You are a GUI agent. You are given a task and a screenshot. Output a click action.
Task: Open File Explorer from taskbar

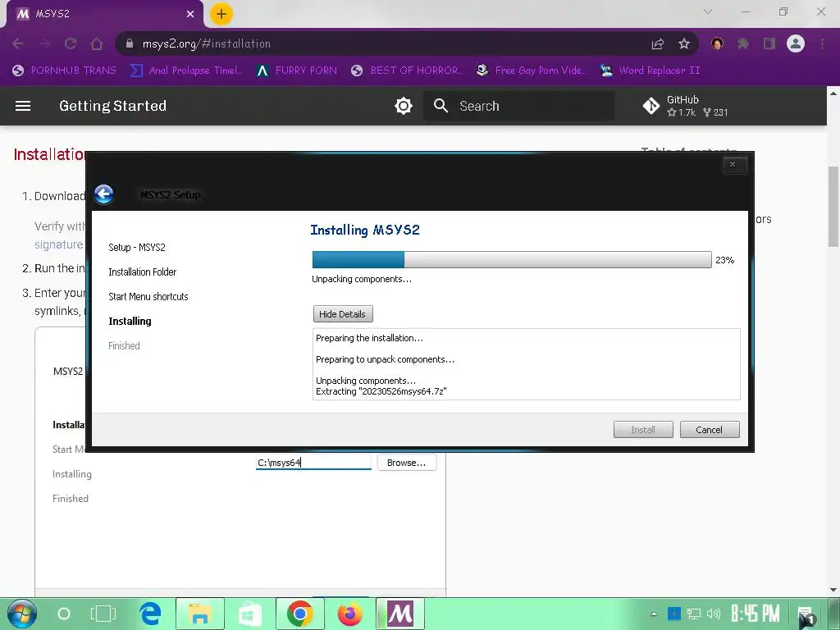[200, 614]
